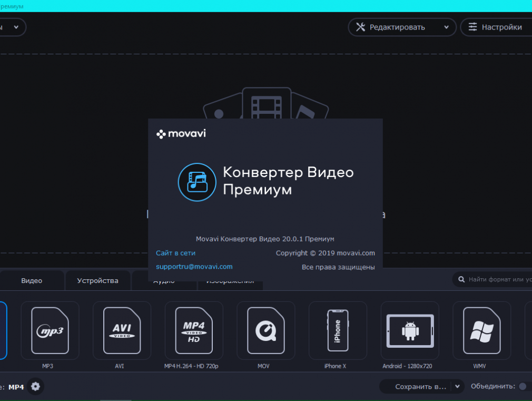
Task: Open the Настройки settings menu
Action: point(496,27)
